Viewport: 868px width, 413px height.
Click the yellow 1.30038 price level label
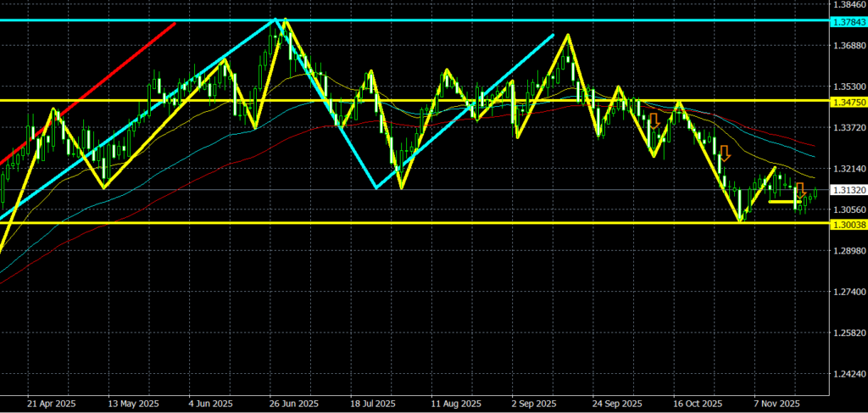846,223
